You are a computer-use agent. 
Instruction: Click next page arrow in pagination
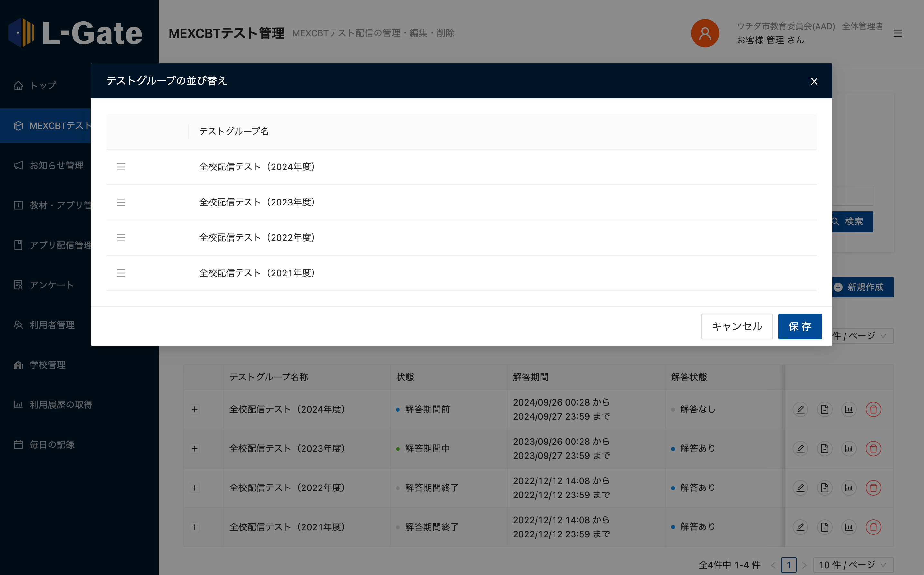coord(804,565)
